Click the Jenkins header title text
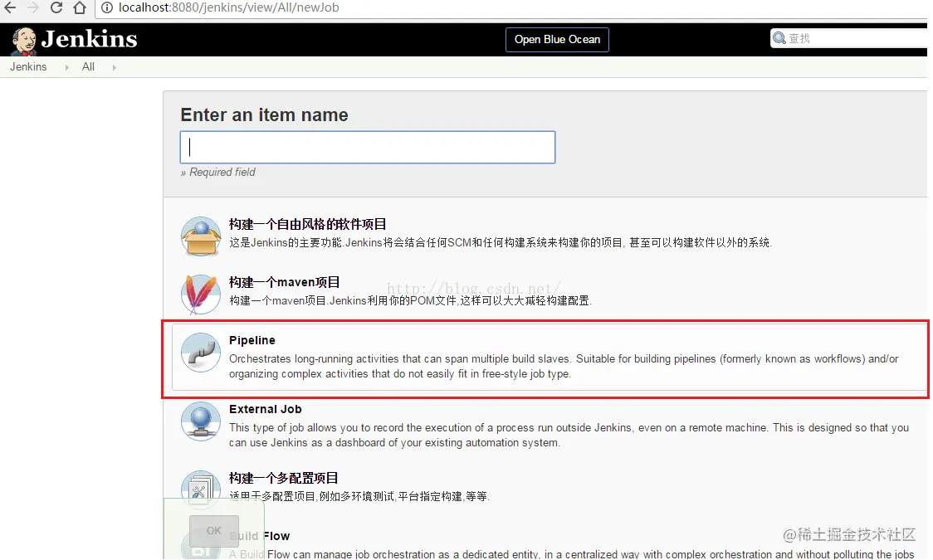The image size is (933, 560). (x=90, y=39)
